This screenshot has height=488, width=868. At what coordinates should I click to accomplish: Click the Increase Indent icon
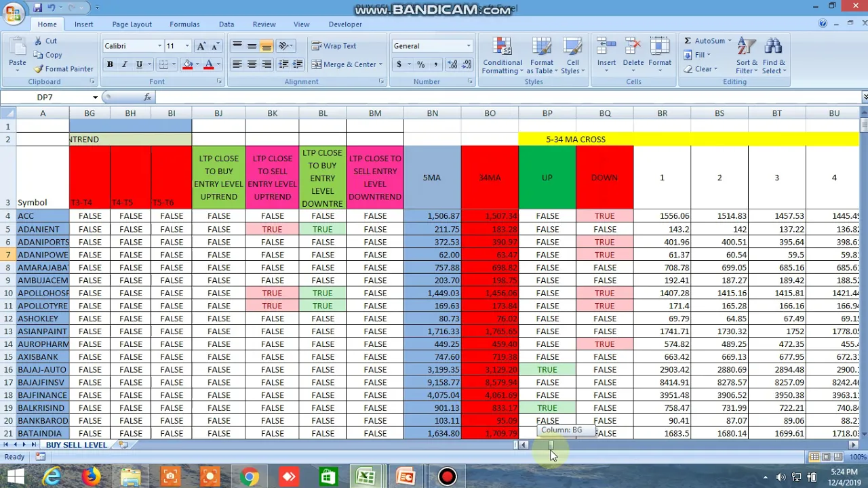(x=298, y=64)
